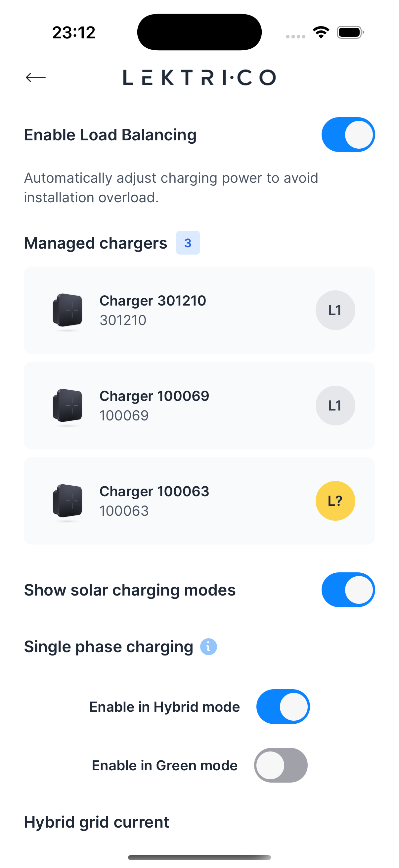Tap the L1 badge for Charger 100069
Image resolution: width=399 pixels, height=868 pixels.
point(335,405)
